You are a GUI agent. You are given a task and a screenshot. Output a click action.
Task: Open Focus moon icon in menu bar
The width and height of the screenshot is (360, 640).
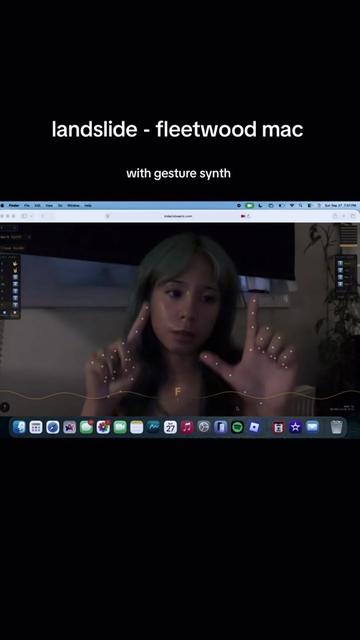tap(260, 205)
